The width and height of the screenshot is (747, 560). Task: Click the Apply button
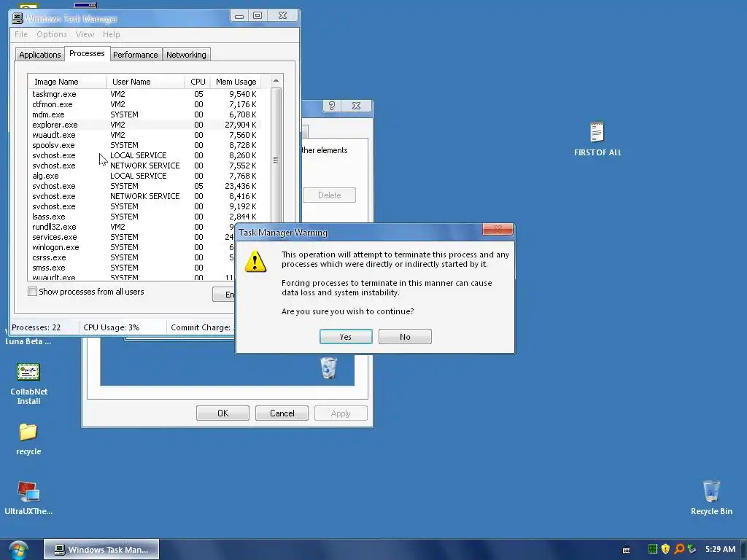[x=341, y=413]
